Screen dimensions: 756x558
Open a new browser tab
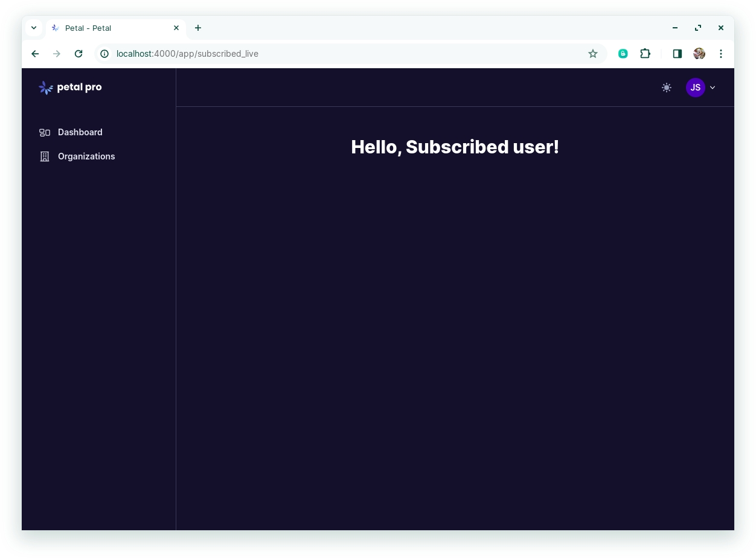198,28
